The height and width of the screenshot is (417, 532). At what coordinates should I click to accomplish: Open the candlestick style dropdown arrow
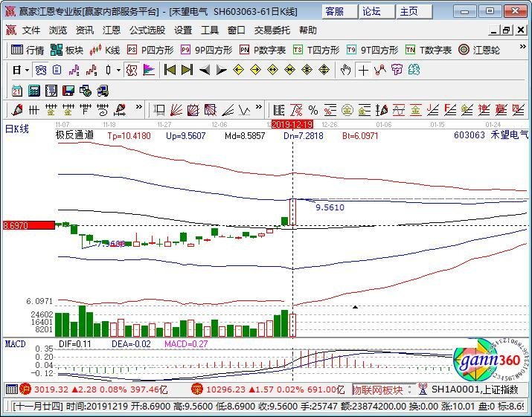pyautogui.click(x=118, y=71)
